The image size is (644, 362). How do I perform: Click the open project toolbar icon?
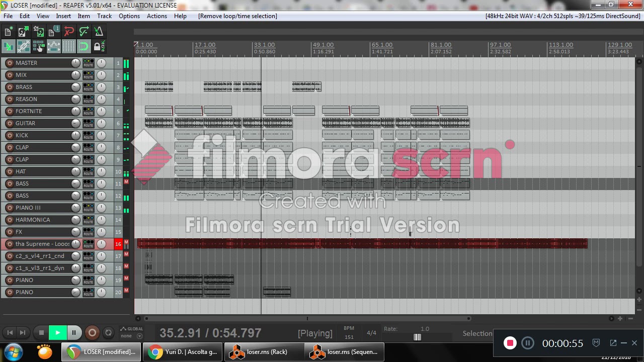23,32
